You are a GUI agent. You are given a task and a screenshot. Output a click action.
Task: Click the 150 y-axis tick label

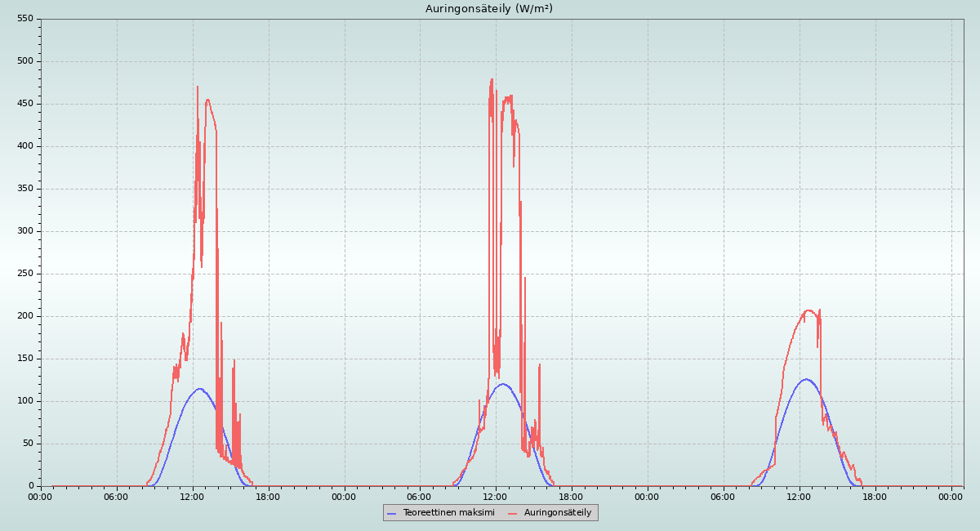(x=25, y=359)
